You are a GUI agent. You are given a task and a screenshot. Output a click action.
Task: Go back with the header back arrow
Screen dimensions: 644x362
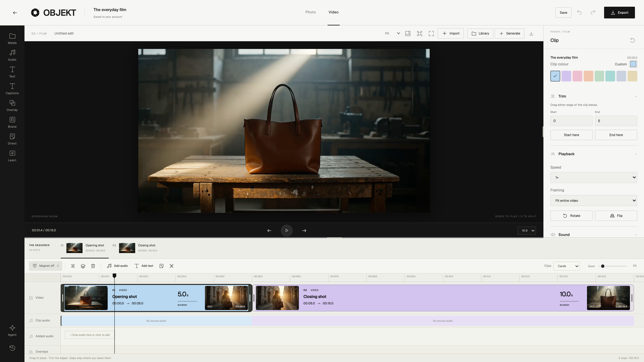(15, 13)
